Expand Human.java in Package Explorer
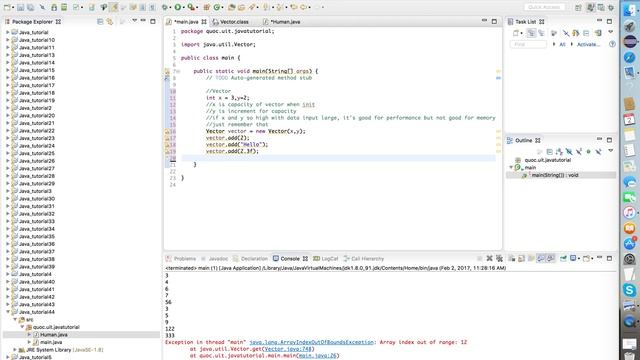 [x=29, y=335]
